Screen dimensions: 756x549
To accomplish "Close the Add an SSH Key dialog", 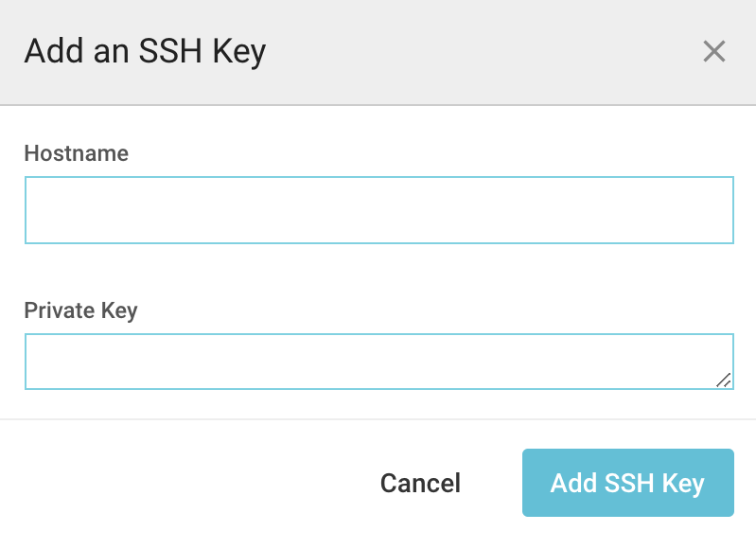I will pos(714,51).
